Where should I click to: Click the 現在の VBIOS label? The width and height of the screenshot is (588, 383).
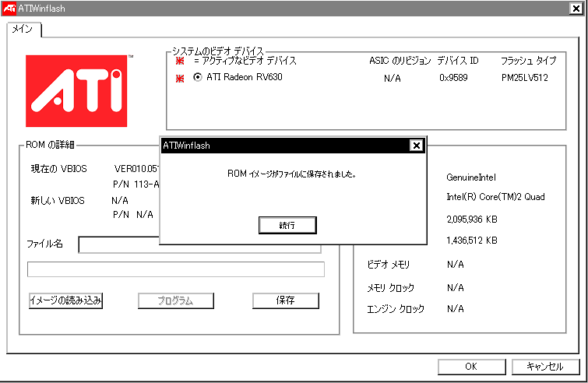click(x=58, y=169)
